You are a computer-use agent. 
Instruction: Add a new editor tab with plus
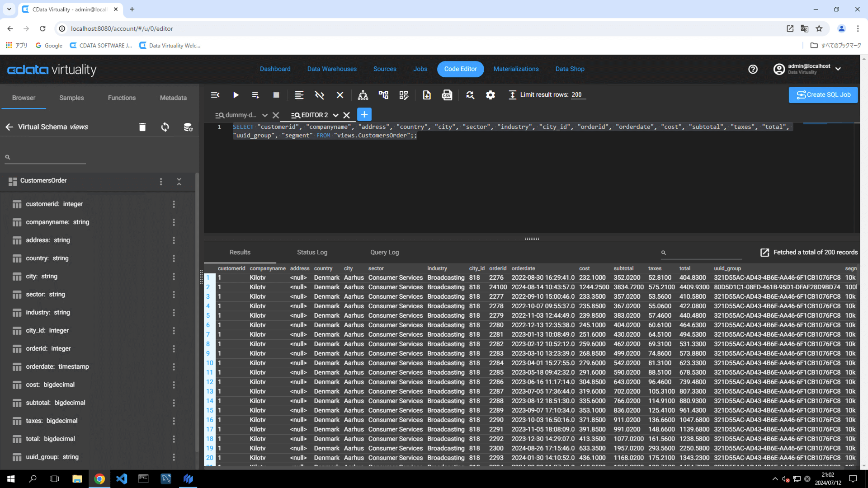coord(364,114)
